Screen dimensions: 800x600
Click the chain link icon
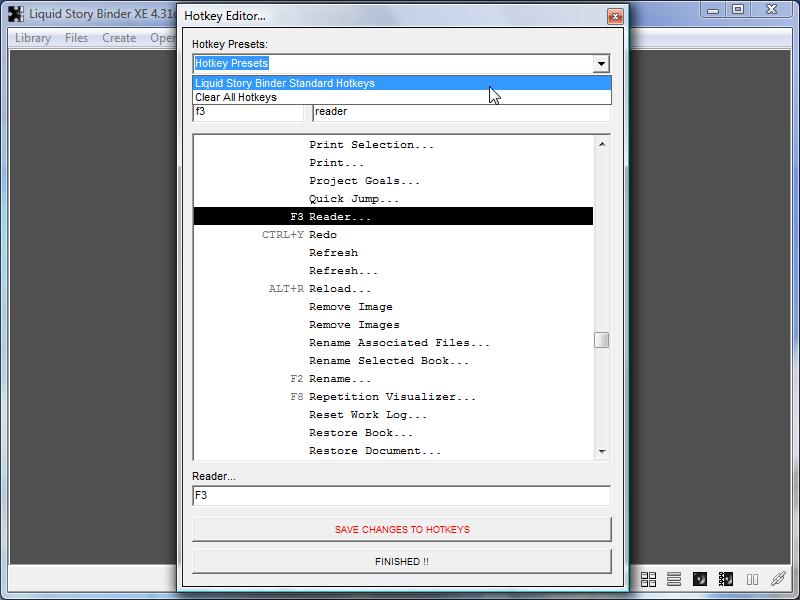(778, 579)
